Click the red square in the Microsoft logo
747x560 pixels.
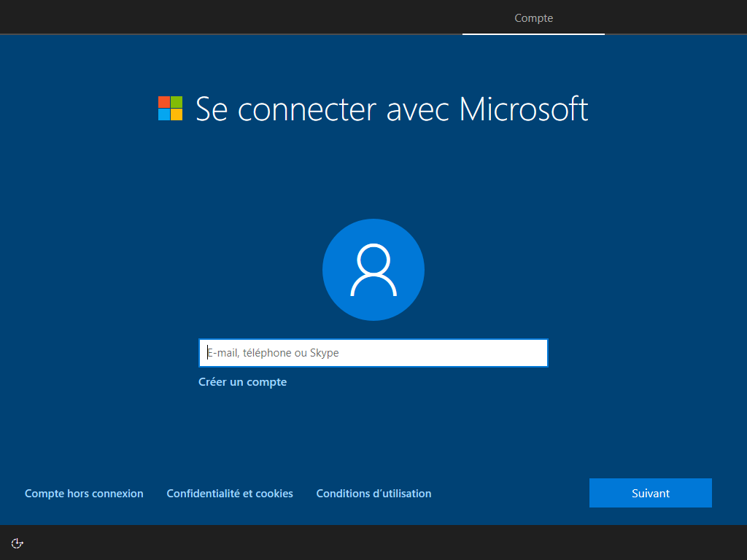(164, 102)
